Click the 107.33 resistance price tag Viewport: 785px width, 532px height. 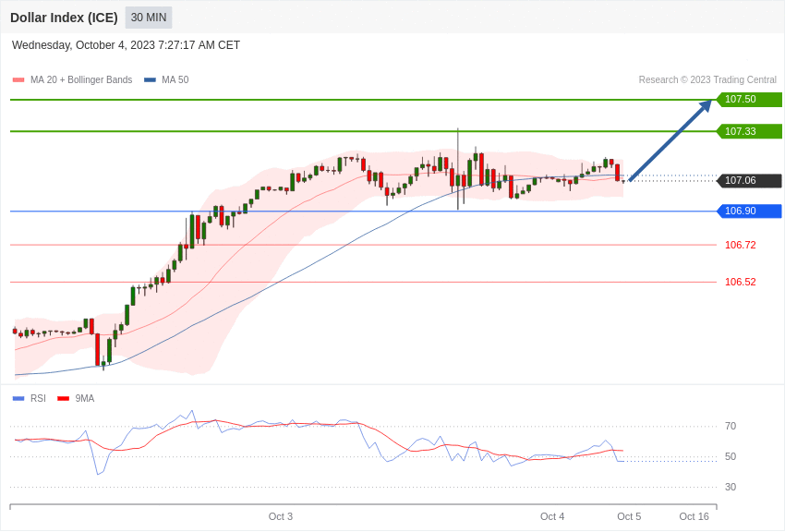click(x=749, y=131)
